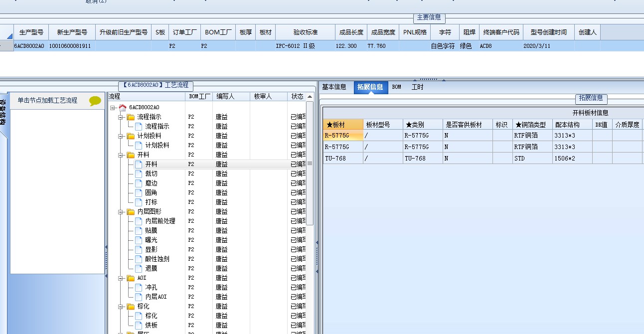Collapse the 开料 folder node
Viewport: 644px width, 334px height.
click(x=121, y=155)
